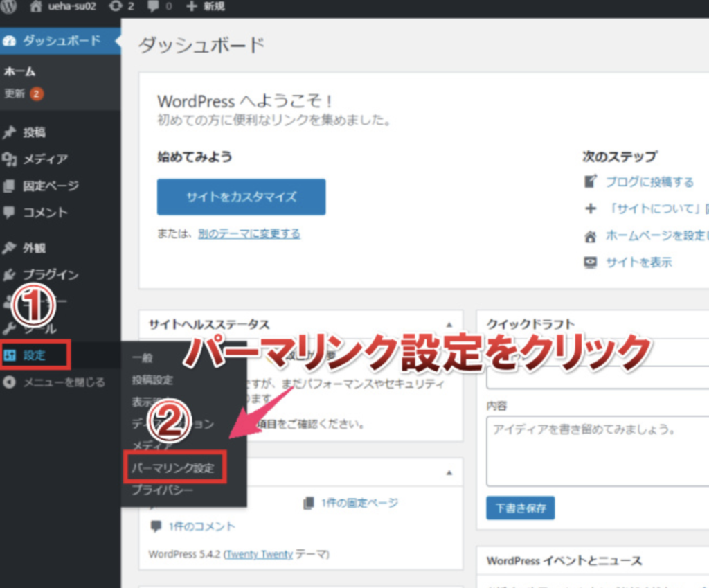Image resolution: width=709 pixels, height=588 pixels.
Task: Click the 新規 plus button in admin bar
Action: (205, 6)
